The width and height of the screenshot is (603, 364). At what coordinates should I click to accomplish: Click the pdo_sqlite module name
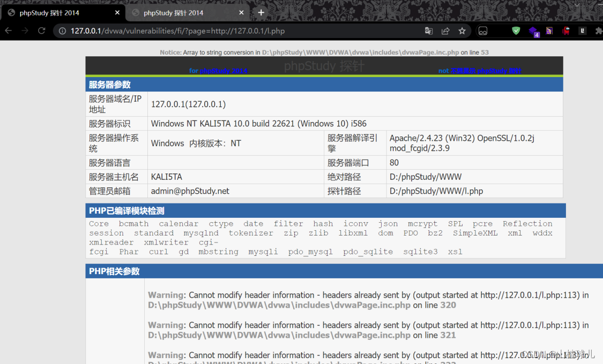[368, 252]
